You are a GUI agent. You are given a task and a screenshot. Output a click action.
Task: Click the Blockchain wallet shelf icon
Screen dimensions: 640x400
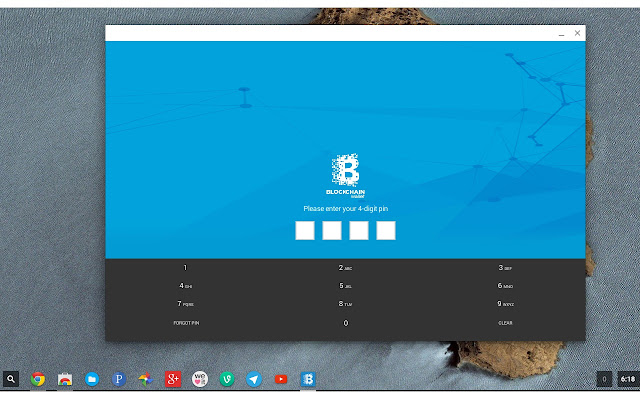pyautogui.click(x=308, y=379)
